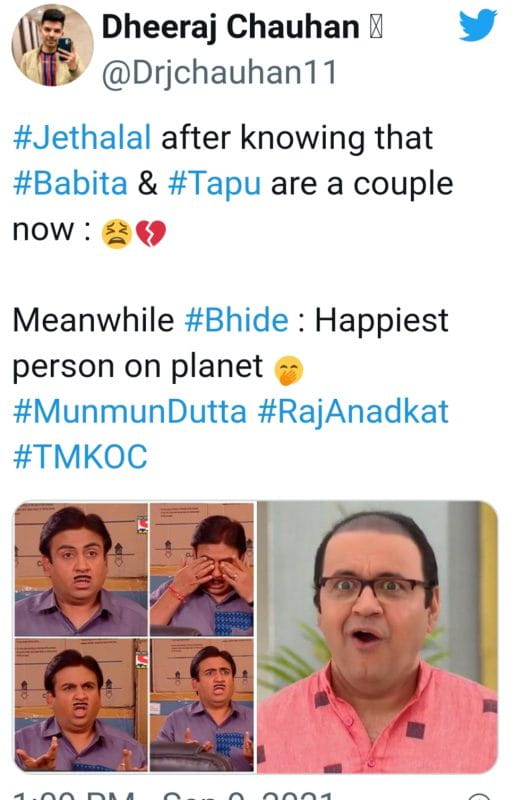515x800 pixels.
Task: Open Dheeraj Chauhan's profile picture
Action: coord(53,45)
